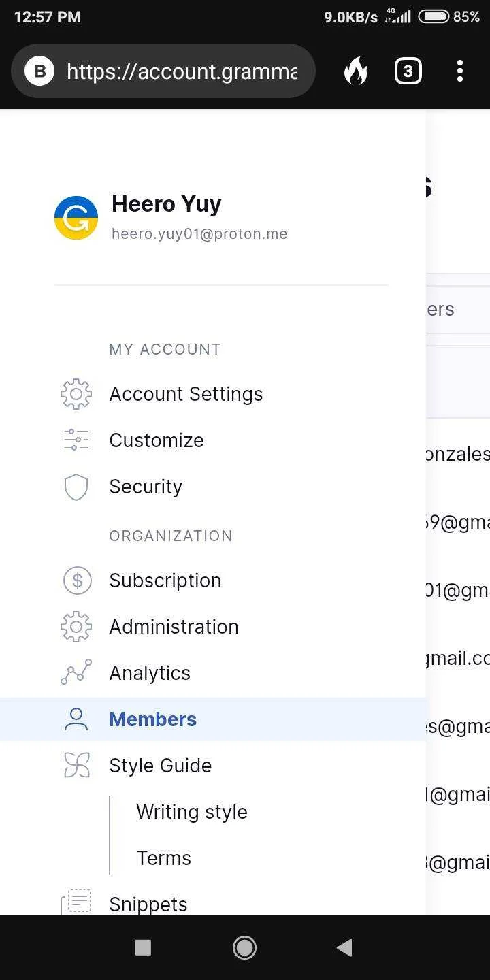Open the browser three-dot menu
490x980 pixels.
click(460, 71)
